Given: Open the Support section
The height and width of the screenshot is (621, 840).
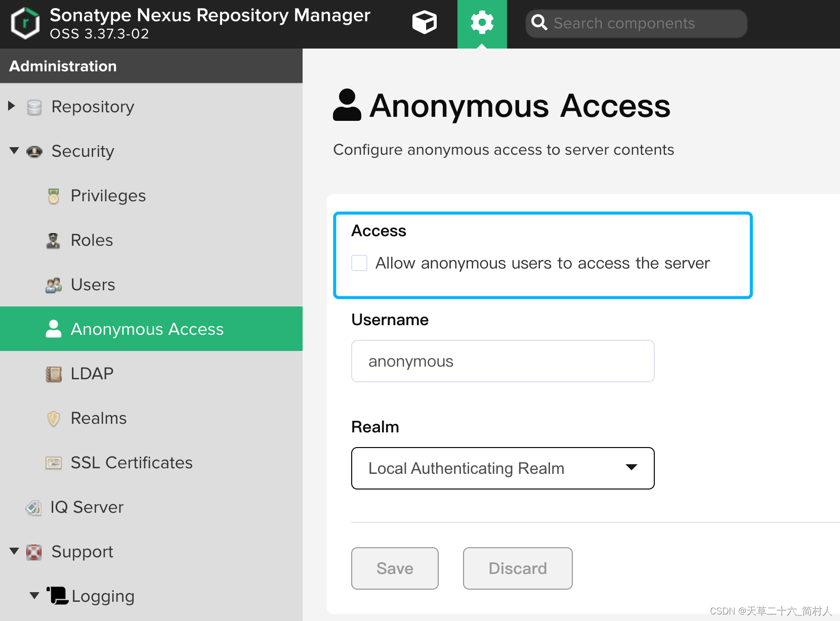Looking at the screenshot, I should [82, 552].
